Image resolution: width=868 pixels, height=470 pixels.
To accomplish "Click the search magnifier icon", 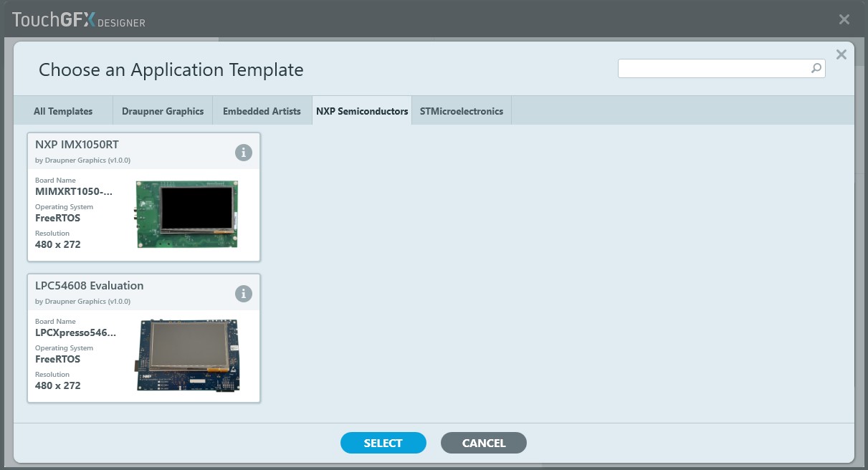I will [x=816, y=68].
